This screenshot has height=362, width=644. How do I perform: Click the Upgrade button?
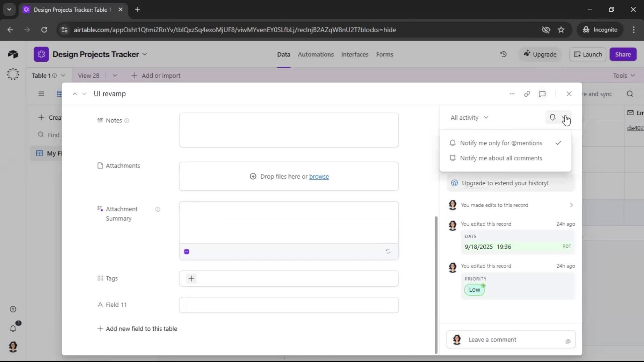pyautogui.click(x=540, y=54)
